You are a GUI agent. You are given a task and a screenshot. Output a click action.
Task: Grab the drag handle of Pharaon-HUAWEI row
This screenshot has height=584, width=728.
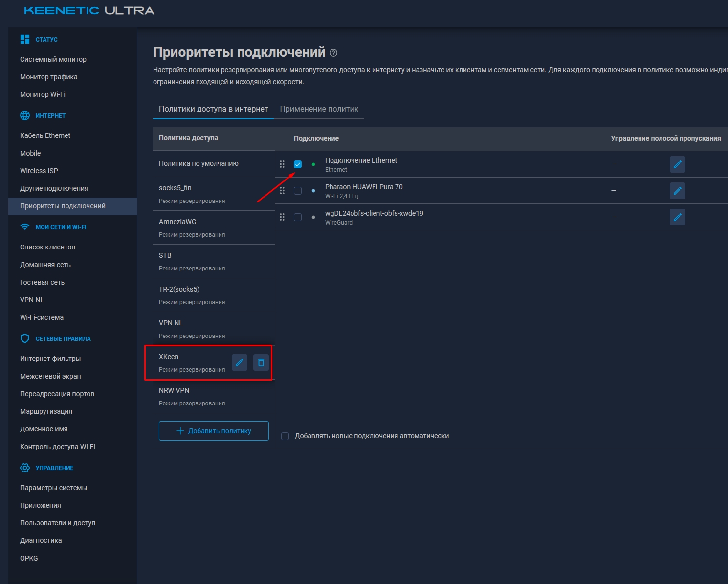pyautogui.click(x=282, y=191)
